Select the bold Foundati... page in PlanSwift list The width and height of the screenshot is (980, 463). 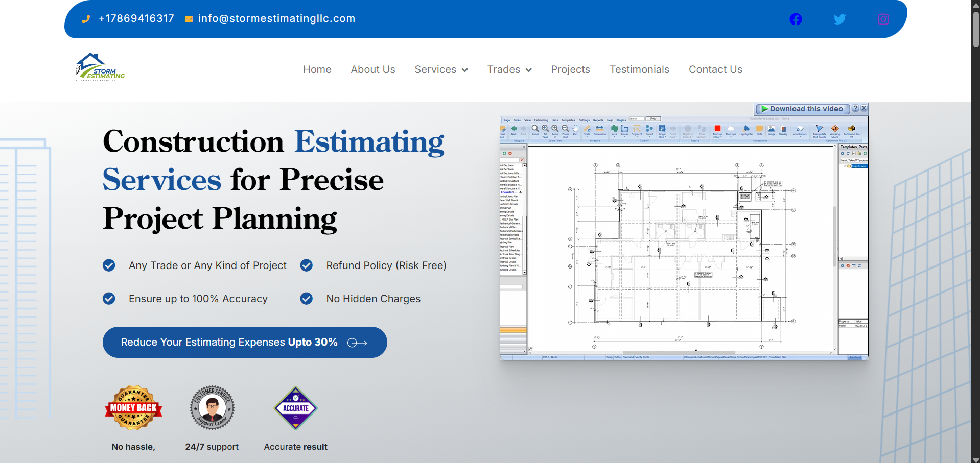tap(508, 192)
